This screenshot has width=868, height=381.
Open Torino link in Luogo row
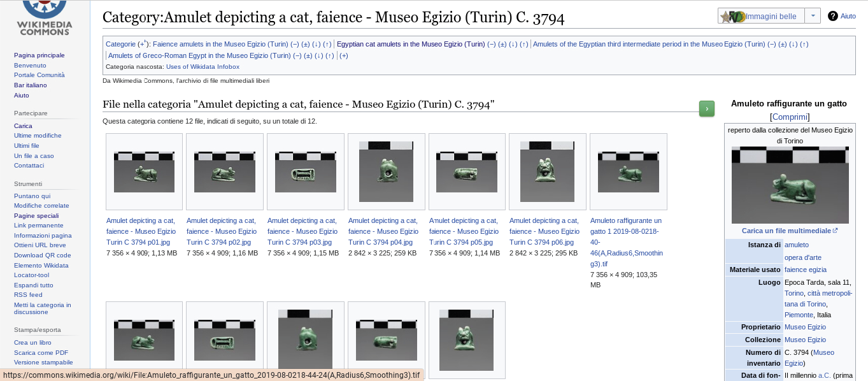pyautogui.click(x=793, y=293)
